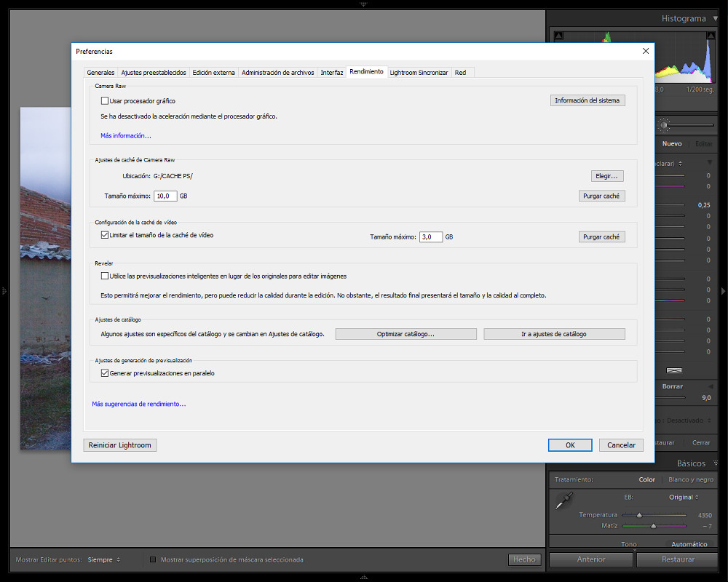Switch to the Generales preferences tab
The image size is (728, 582).
(x=100, y=72)
